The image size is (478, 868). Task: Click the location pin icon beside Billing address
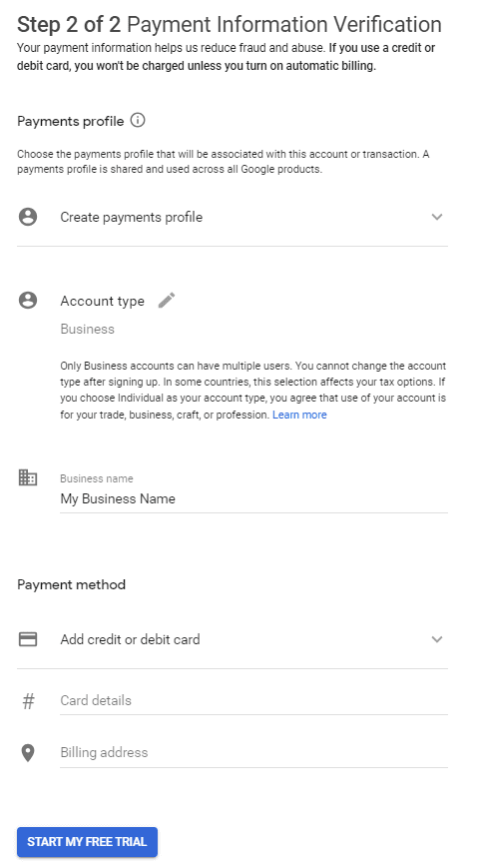tap(28, 753)
